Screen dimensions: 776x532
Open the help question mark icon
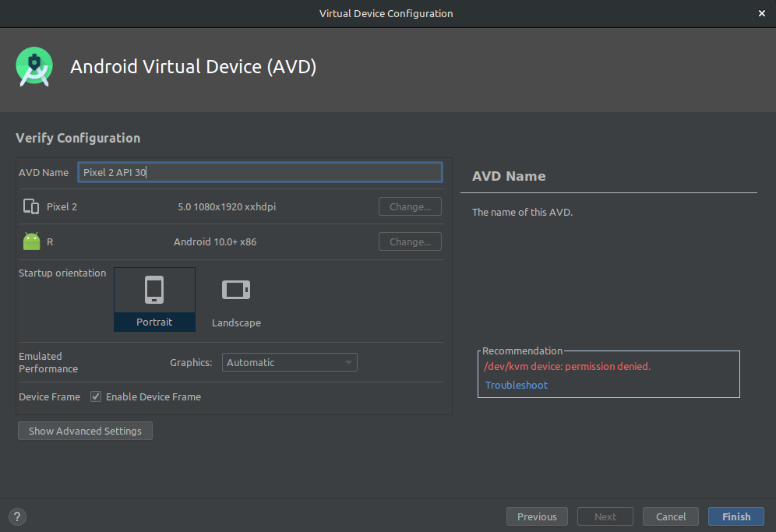(17, 516)
